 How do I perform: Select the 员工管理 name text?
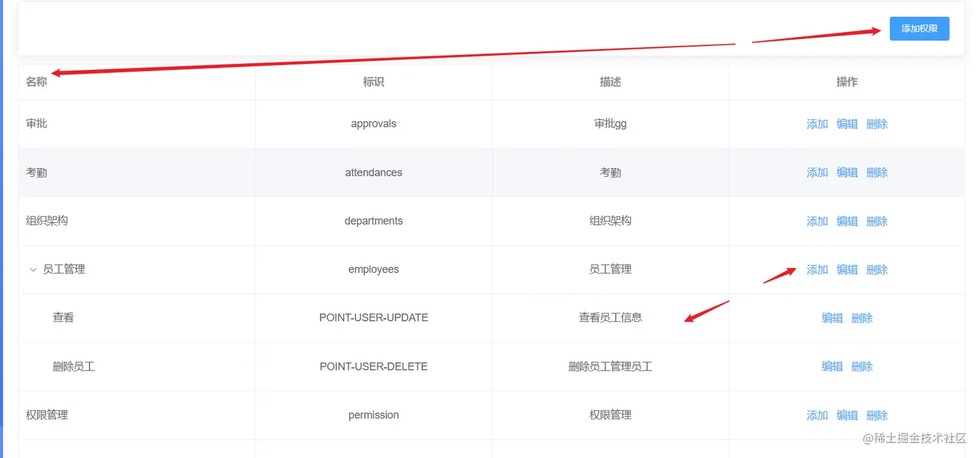pos(64,269)
